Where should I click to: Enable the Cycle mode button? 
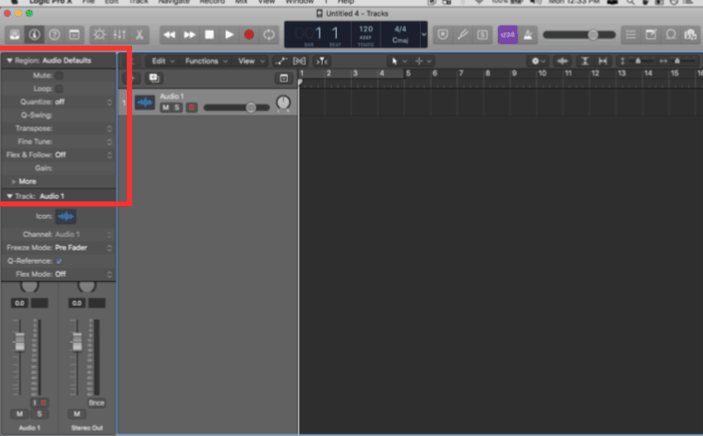click(x=269, y=35)
